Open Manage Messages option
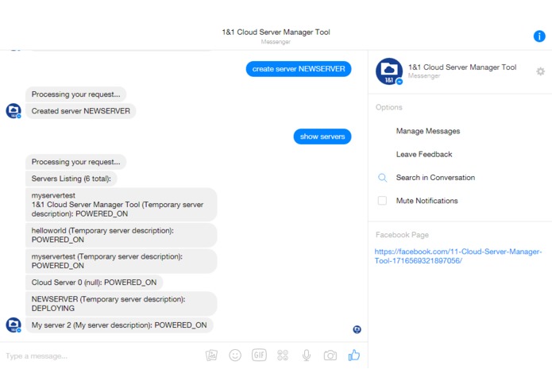 pos(428,131)
